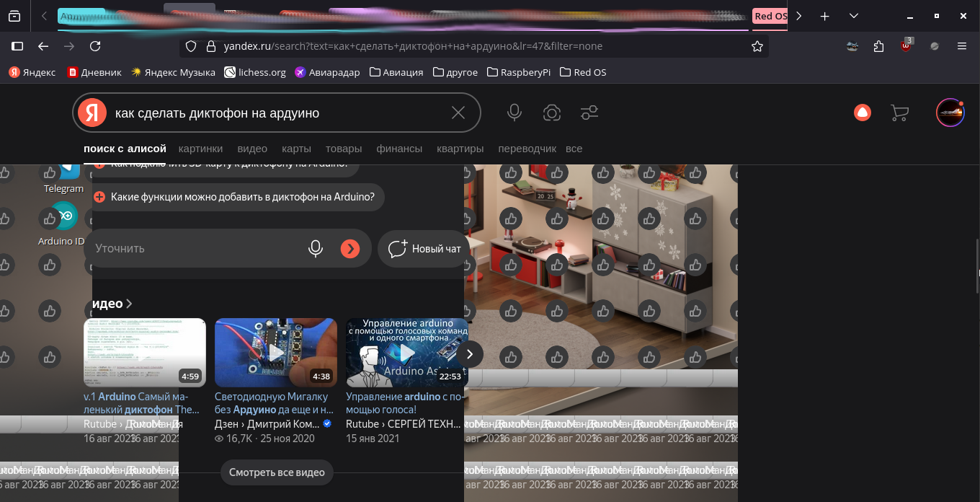
Task: Play the 4:38 Светодиодную Мигалку video
Action: click(276, 353)
